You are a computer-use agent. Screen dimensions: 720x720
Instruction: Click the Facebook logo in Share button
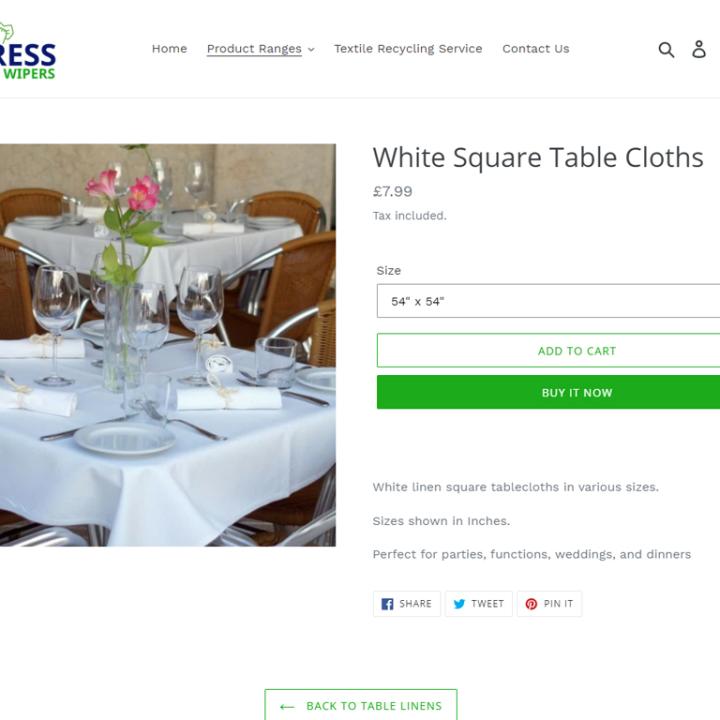(387, 604)
